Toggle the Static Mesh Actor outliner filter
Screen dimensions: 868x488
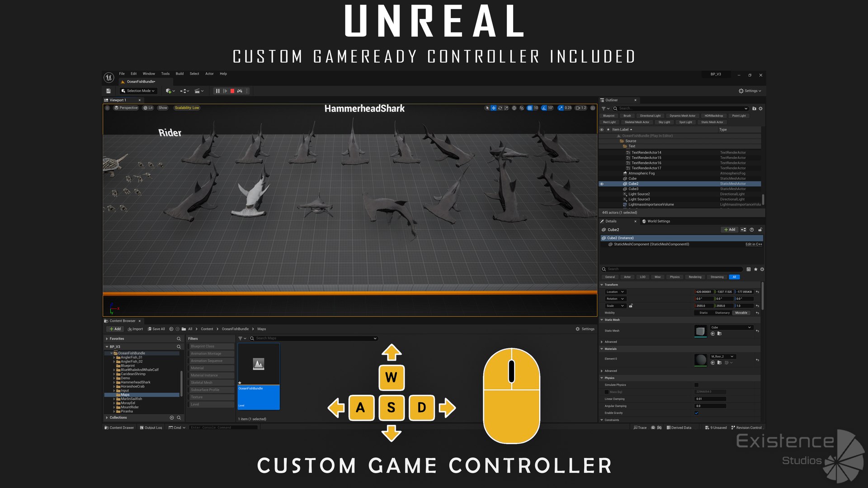coord(712,122)
